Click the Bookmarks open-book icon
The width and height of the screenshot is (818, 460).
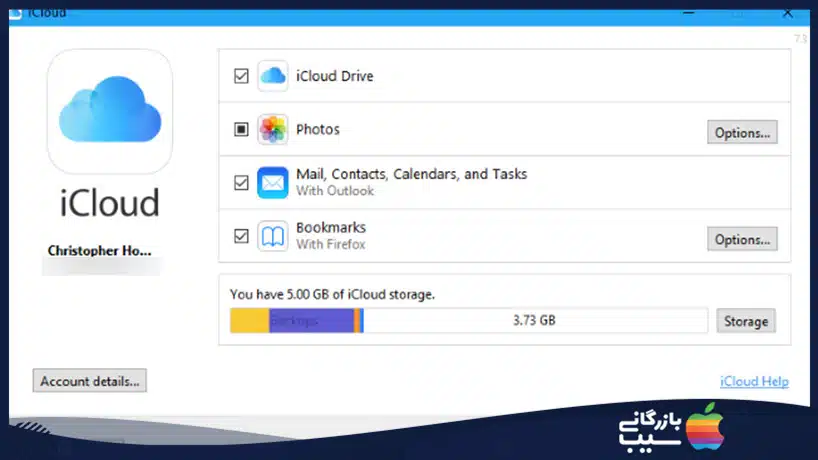click(x=272, y=236)
